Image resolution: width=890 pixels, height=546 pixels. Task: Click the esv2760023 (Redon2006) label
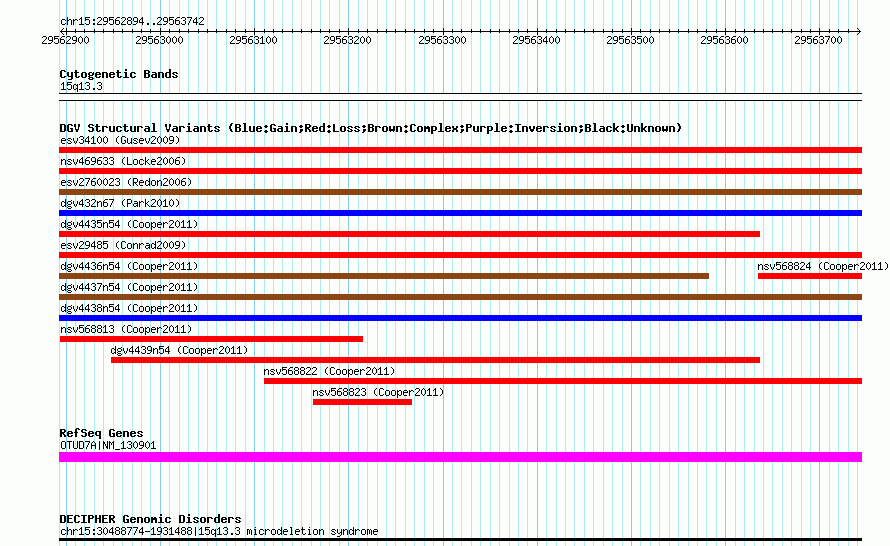coord(126,182)
